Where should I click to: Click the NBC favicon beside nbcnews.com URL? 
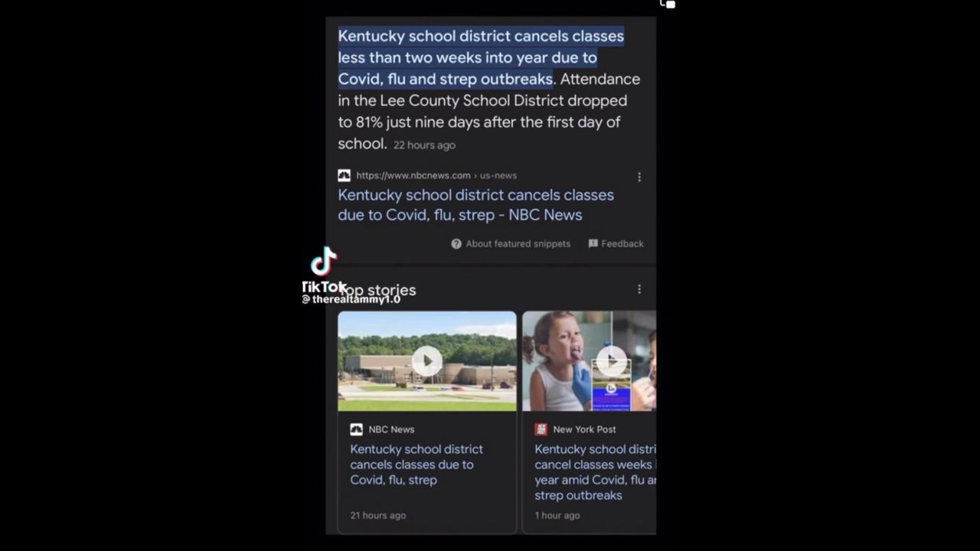click(x=345, y=175)
